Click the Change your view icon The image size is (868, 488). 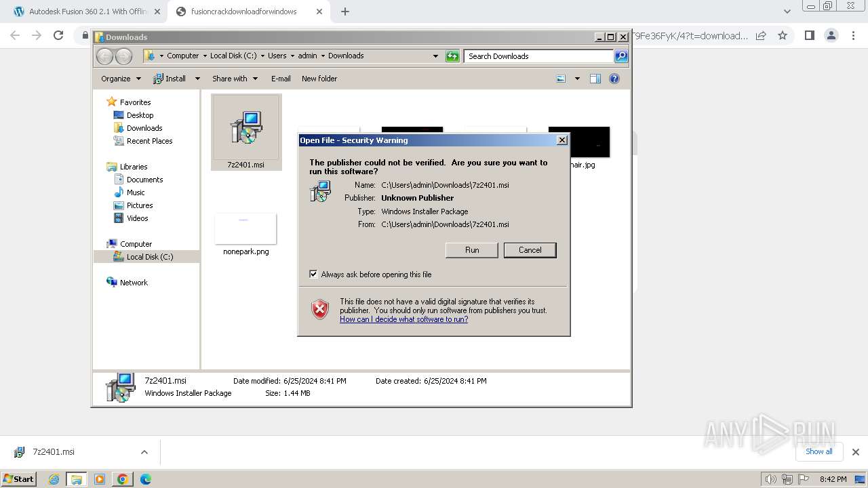(x=561, y=79)
